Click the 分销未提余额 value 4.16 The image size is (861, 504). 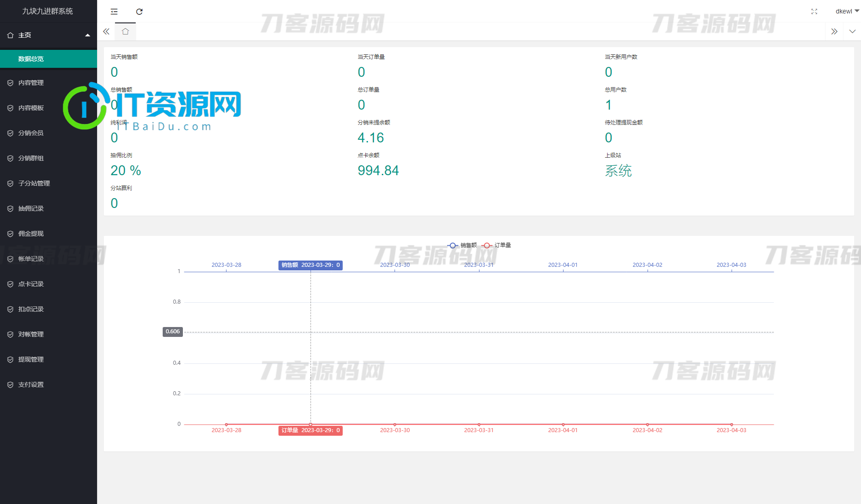(371, 138)
